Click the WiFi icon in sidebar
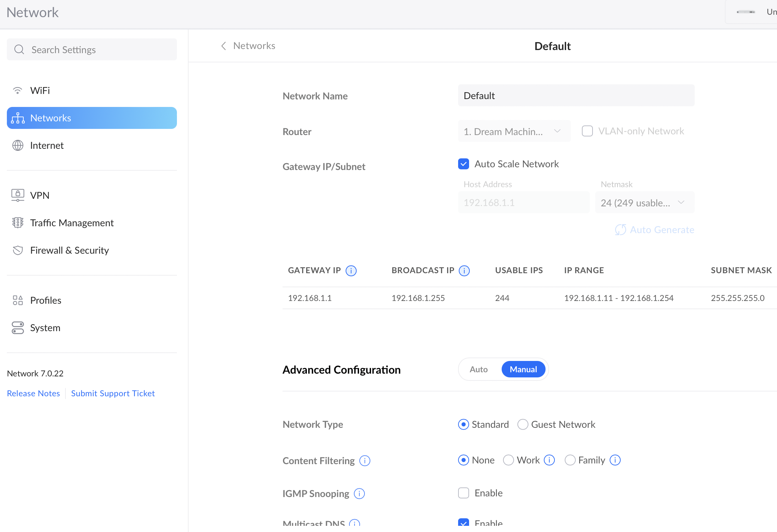Image resolution: width=777 pixels, height=532 pixels. [x=17, y=90]
